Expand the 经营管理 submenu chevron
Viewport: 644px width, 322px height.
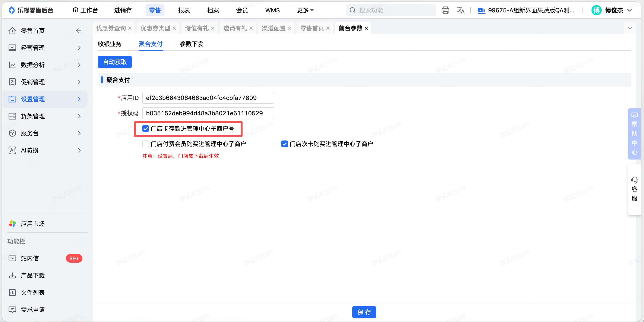79,48
